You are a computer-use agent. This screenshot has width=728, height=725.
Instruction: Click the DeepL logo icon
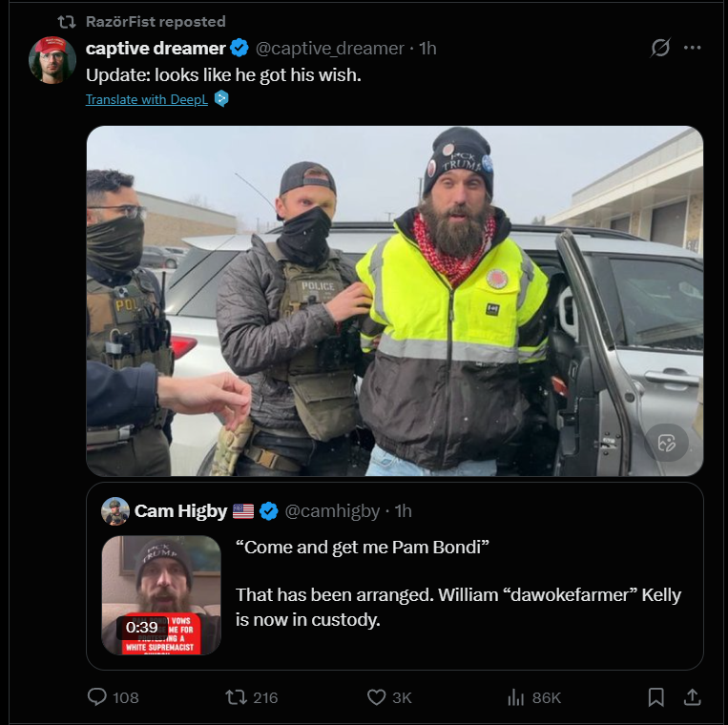point(221,99)
